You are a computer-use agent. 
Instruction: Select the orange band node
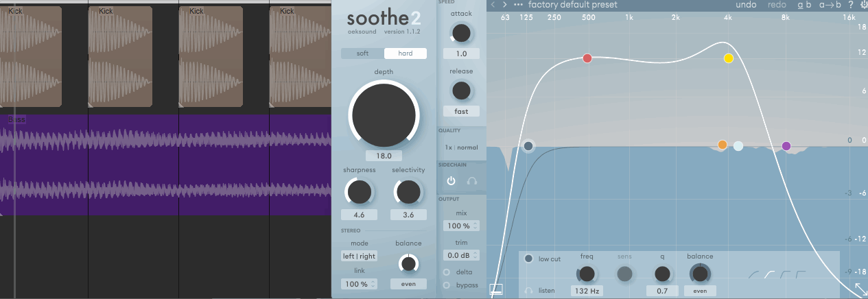[x=723, y=145]
